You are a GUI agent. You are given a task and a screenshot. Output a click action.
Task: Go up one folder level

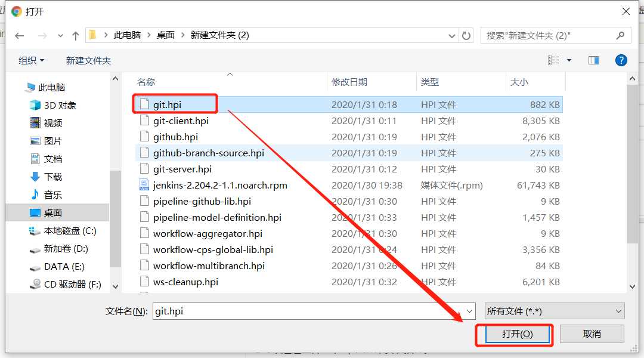[76, 36]
